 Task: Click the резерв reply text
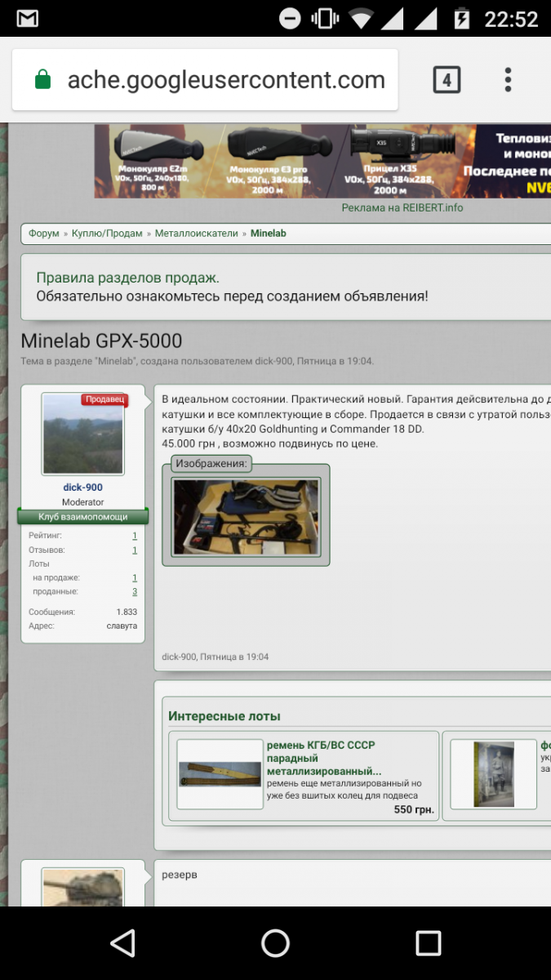click(x=180, y=875)
